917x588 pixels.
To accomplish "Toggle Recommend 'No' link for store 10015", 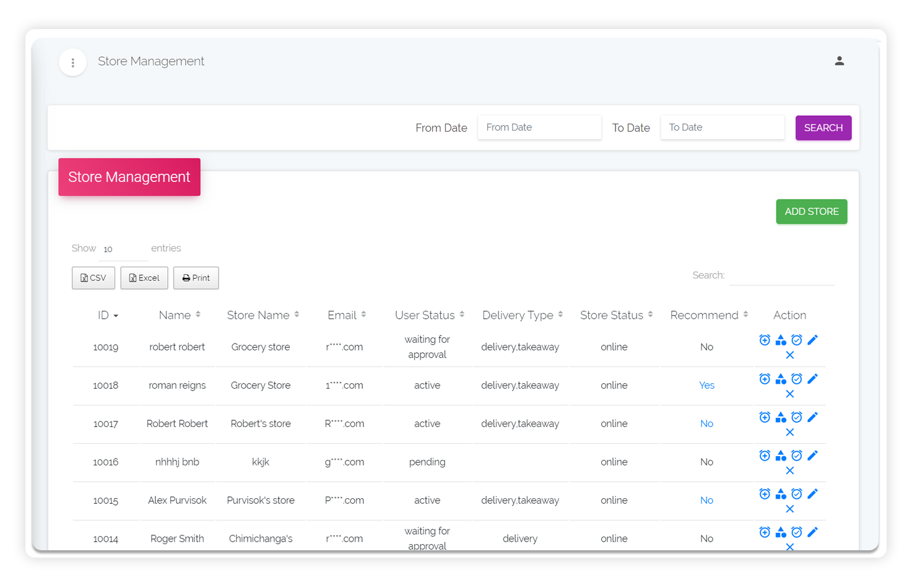I will [x=706, y=501].
